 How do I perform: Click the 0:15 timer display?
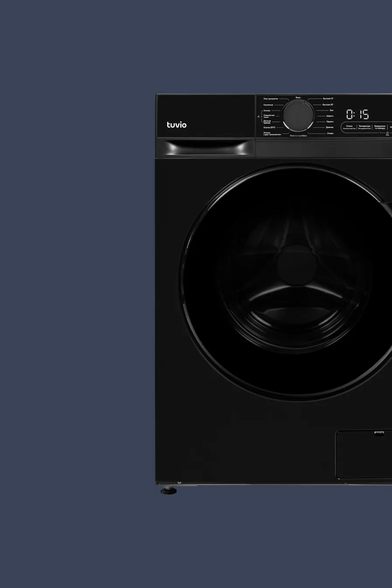coord(357,115)
